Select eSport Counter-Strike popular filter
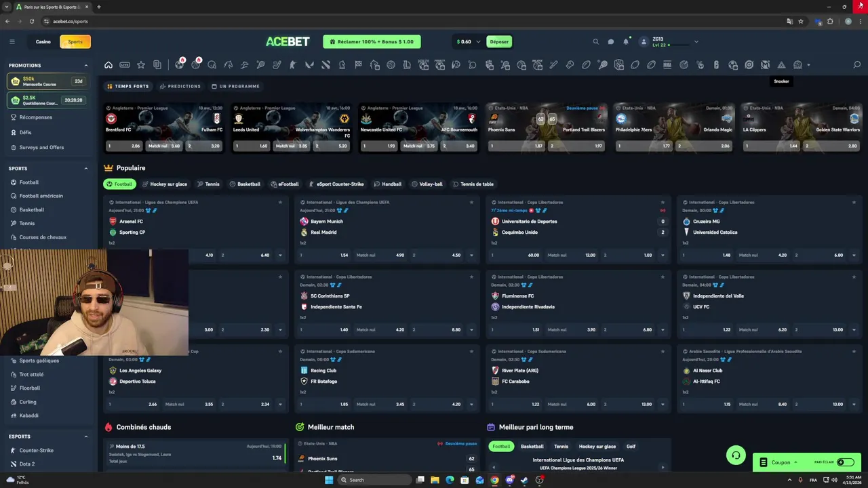868x488 pixels. (336, 184)
